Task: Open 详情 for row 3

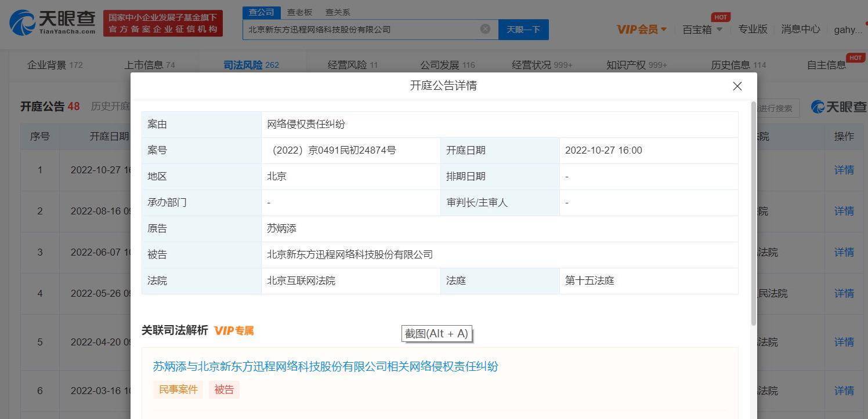Action: point(844,253)
